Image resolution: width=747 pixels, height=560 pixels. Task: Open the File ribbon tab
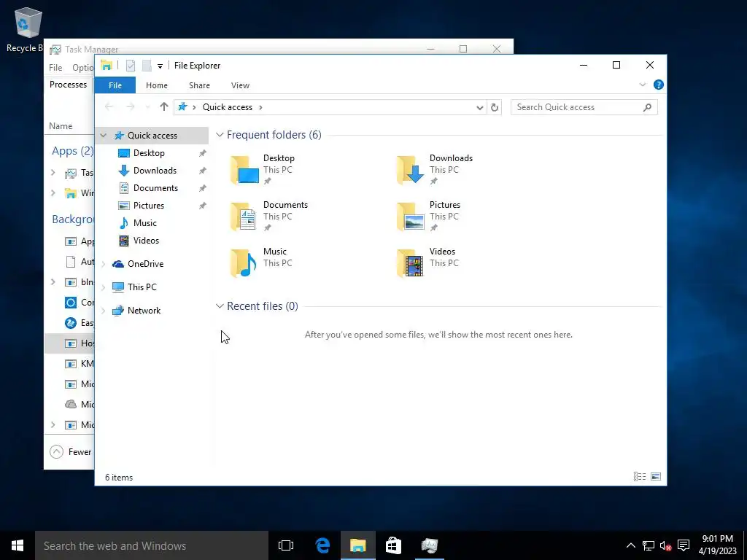click(x=115, y=85)
